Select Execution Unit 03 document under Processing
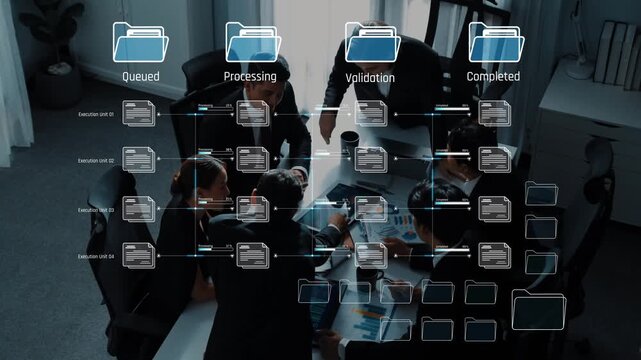 (x=253, y=209)
